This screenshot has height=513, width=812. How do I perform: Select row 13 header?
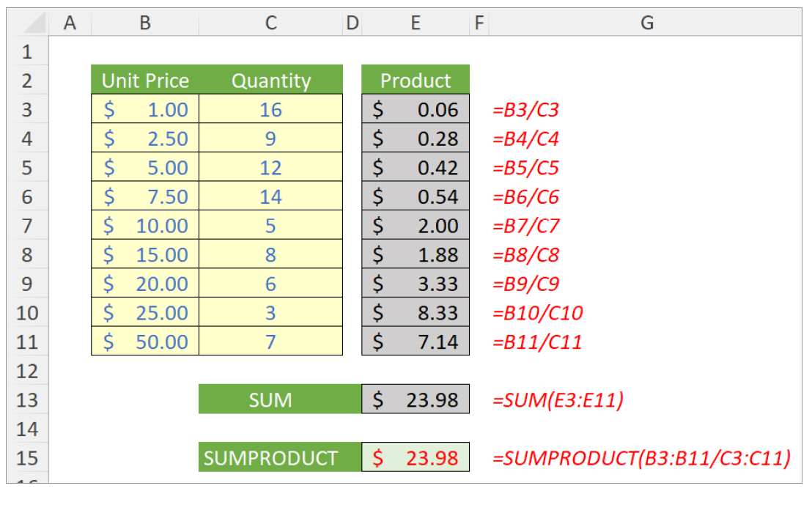(x=27, y=400)
